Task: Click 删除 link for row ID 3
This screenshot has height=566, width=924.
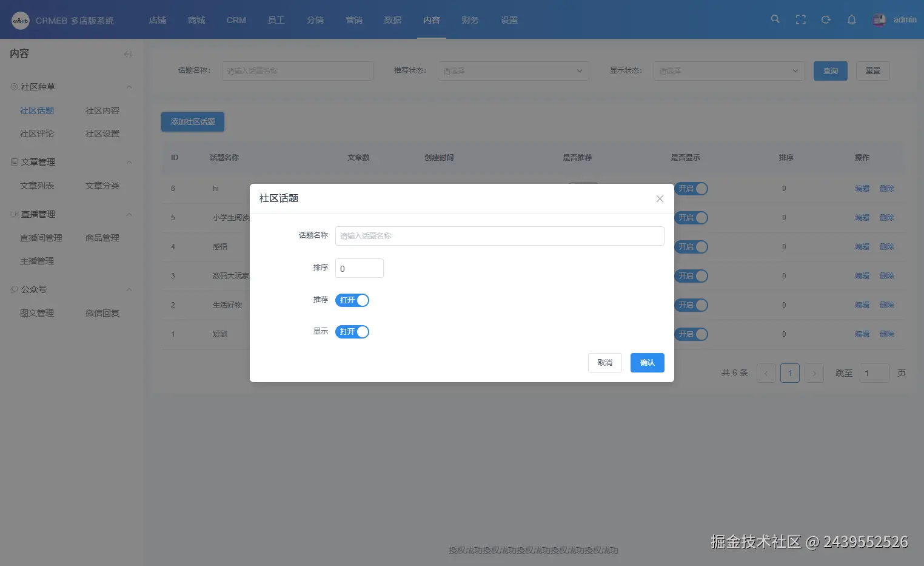Action: (x=887, y=276)
